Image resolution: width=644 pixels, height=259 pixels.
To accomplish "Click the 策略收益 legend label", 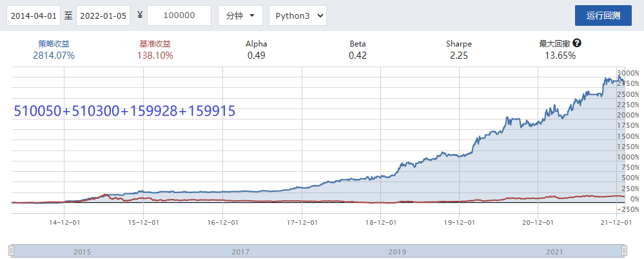I will click(x=54, y=44).
